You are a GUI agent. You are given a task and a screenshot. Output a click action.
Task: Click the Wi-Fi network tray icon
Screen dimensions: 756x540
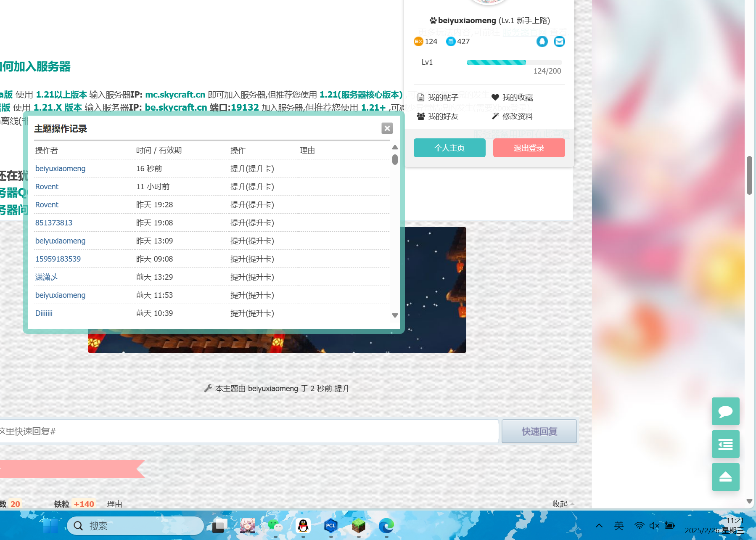tap(639, 526)
